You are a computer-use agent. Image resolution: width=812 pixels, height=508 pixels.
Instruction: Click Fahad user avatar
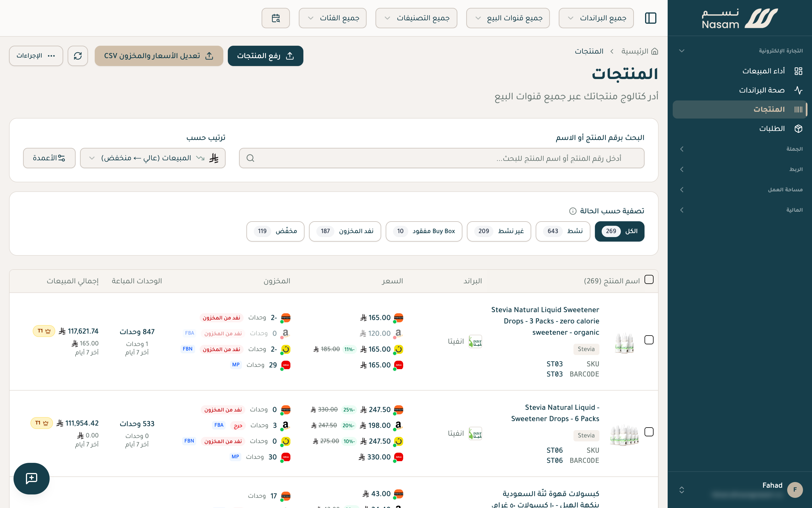795,490
